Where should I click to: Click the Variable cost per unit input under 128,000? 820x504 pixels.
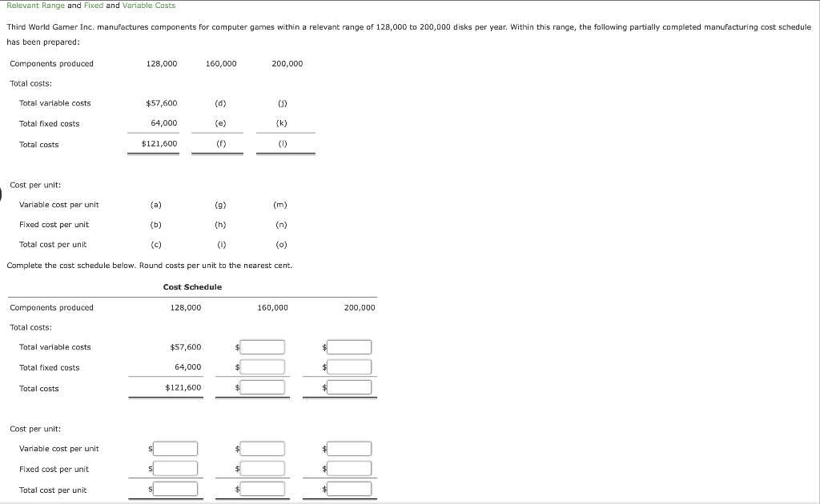(x=176, y=449)
